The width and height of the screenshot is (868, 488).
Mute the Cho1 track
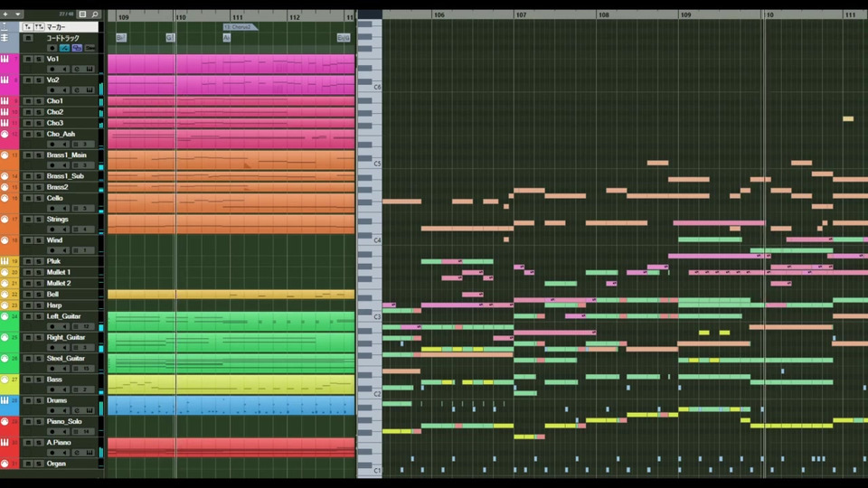point(28,100)
